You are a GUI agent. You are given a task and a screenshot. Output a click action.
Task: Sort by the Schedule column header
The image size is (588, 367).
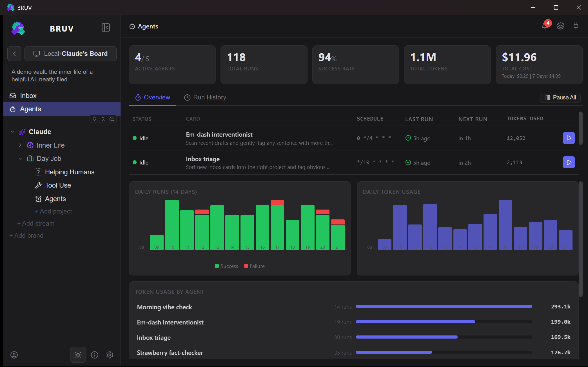(370, 119)
